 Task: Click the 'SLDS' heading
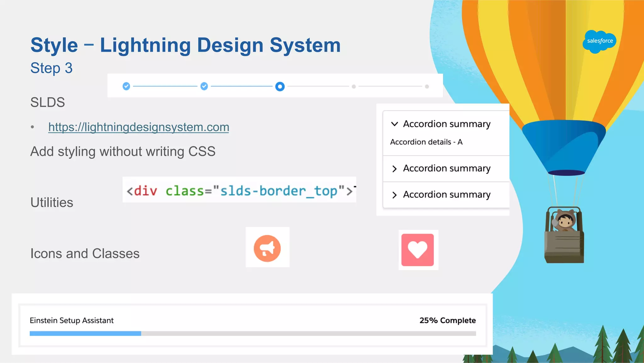tap(48, 102)
